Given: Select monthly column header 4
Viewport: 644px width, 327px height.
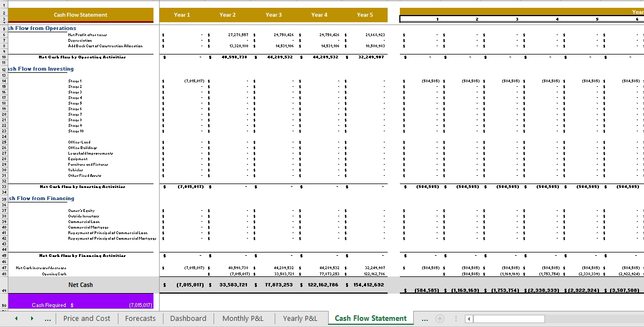Looking at the screenshot, I should tap(557, 19).
